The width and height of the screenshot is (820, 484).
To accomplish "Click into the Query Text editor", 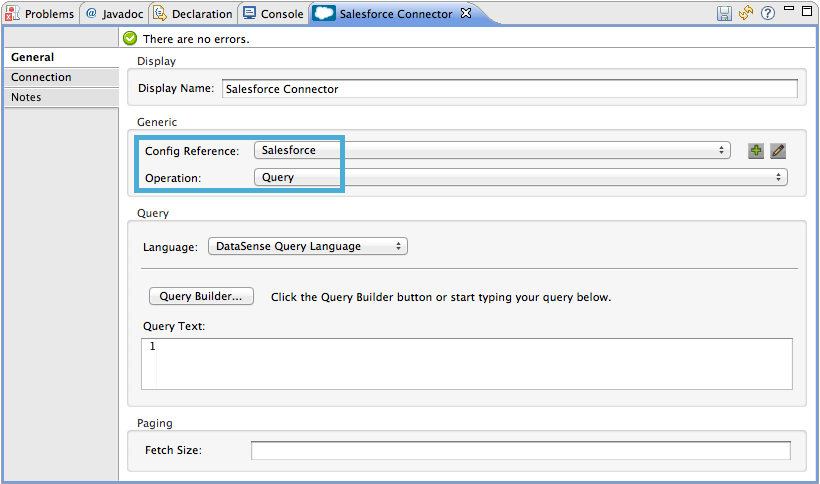I will [x=466, y=364].
